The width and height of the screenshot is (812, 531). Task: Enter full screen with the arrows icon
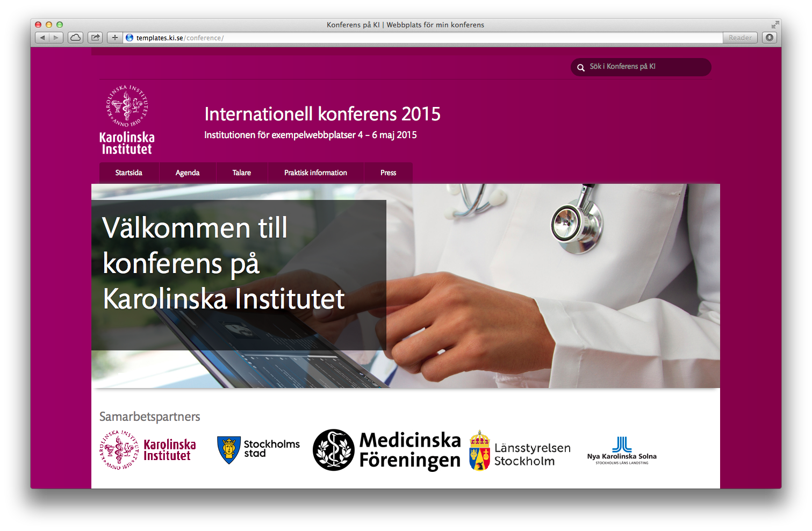point(775,25)
